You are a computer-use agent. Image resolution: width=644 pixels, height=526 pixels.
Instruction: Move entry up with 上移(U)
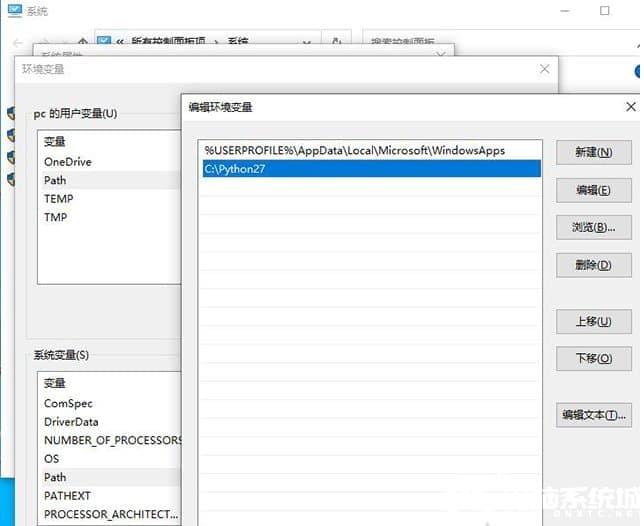click(x=593, y=322)
